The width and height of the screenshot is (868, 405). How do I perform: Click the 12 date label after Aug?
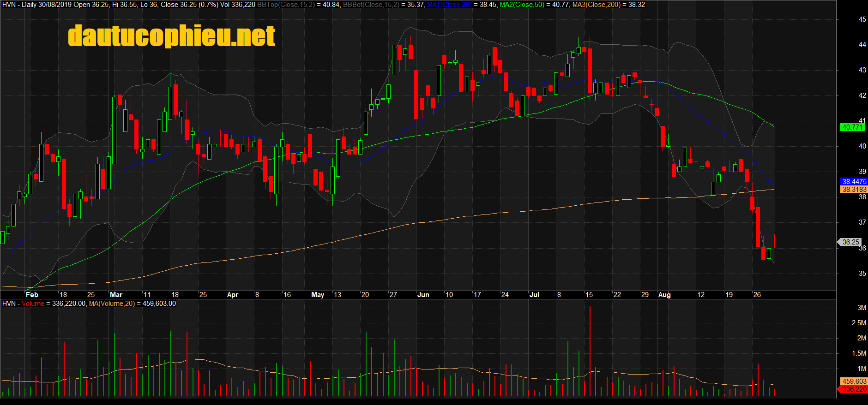tap(701, 295)
